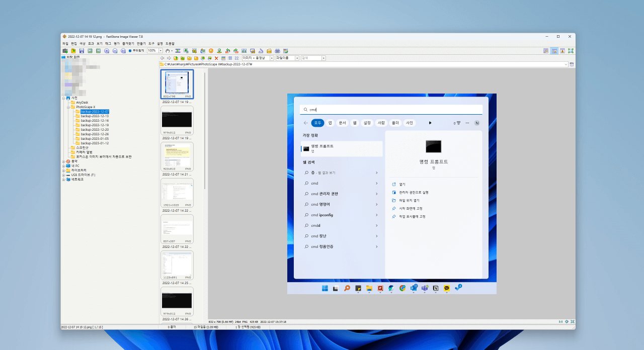Expand the 내 PC tree node
Screen dimensions: 644x350
click(x=63, y=165)
